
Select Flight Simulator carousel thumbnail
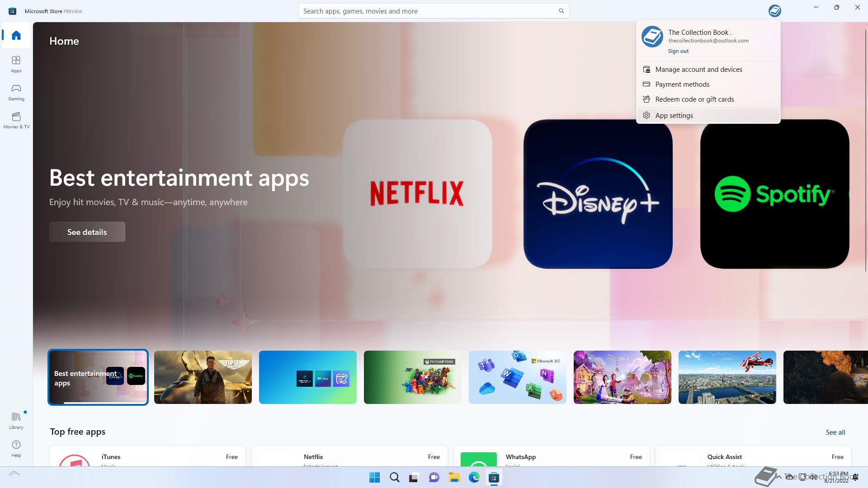pos(727,377)
